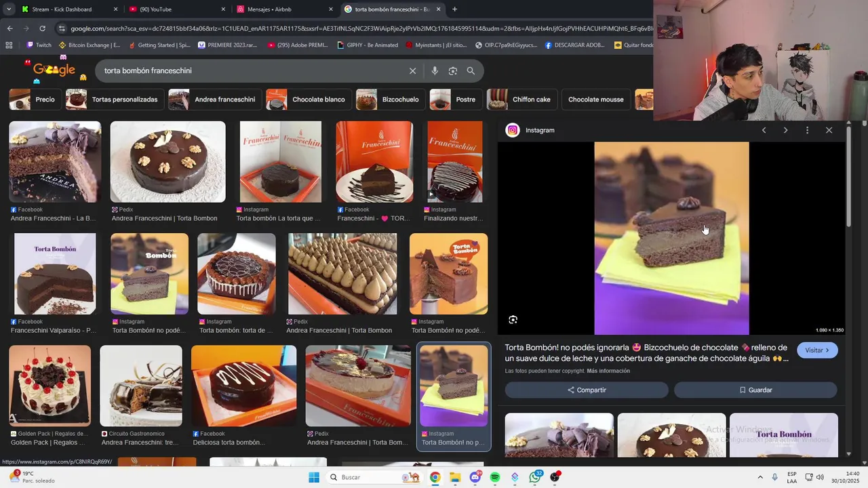The height and width of the screenshot is (488, 868).
Task: Open the Chrome apps grid shortcut
Action: point(9,45)
